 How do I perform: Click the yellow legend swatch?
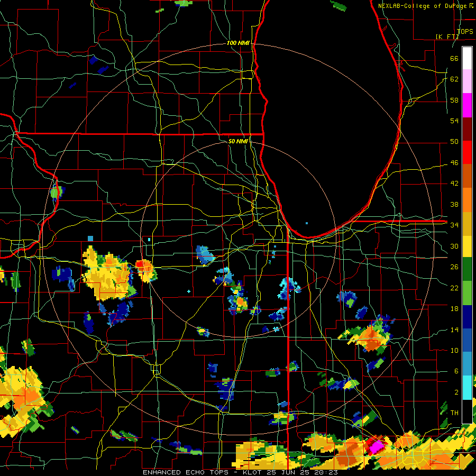click(467, 246)
